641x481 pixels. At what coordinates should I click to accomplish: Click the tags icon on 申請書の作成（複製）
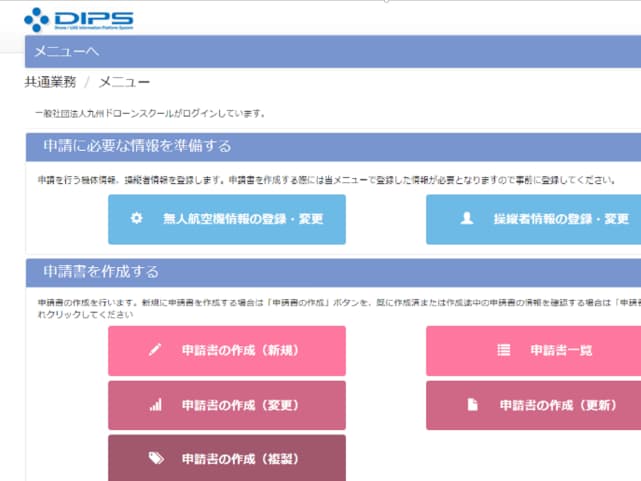click(155, 459)
